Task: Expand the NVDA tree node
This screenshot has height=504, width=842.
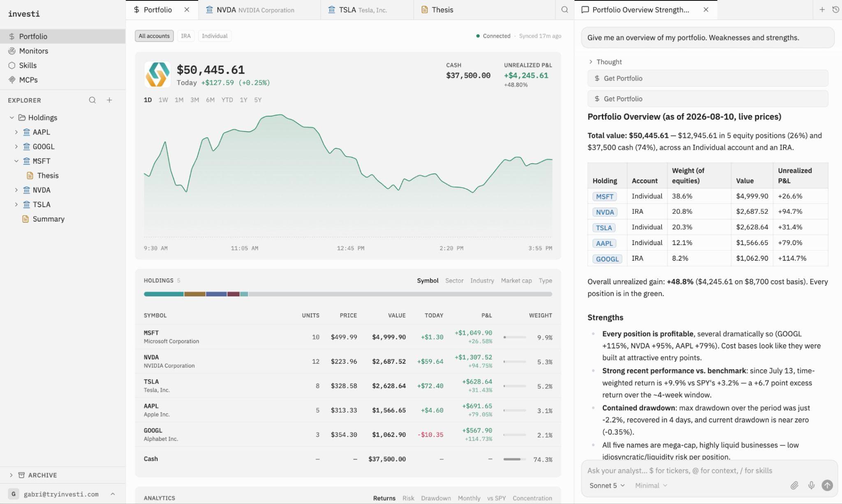Action: click(x=16, y=190)
